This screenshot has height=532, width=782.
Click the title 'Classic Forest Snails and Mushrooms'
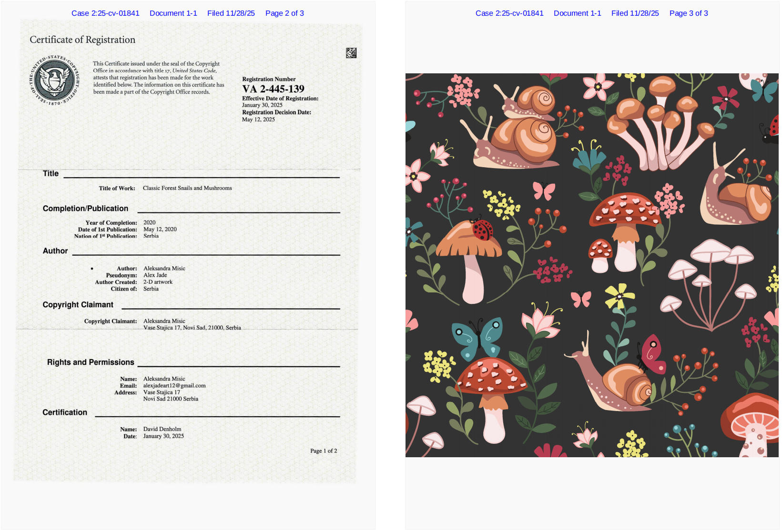pyautogui.click(x=187, y=188)
